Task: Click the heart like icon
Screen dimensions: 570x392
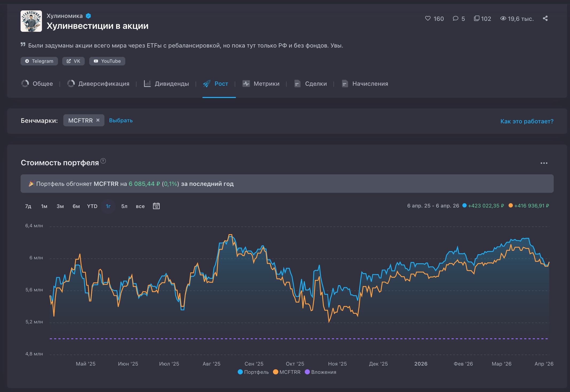Action: point(428,18)
